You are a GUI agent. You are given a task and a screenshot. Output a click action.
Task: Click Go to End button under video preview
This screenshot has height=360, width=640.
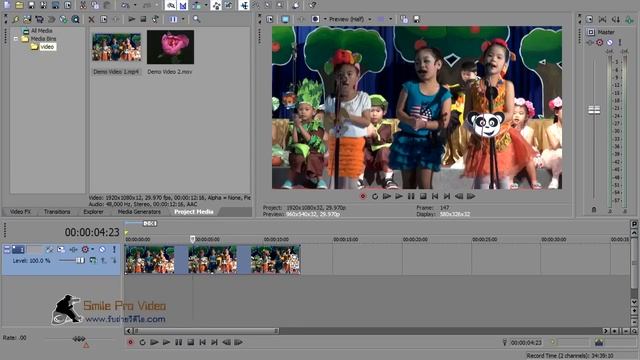point(447,196)
